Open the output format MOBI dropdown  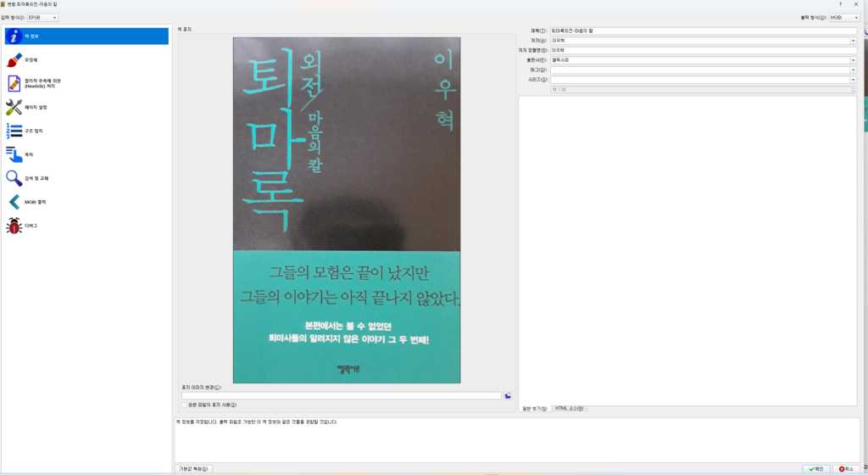(843, 18)
